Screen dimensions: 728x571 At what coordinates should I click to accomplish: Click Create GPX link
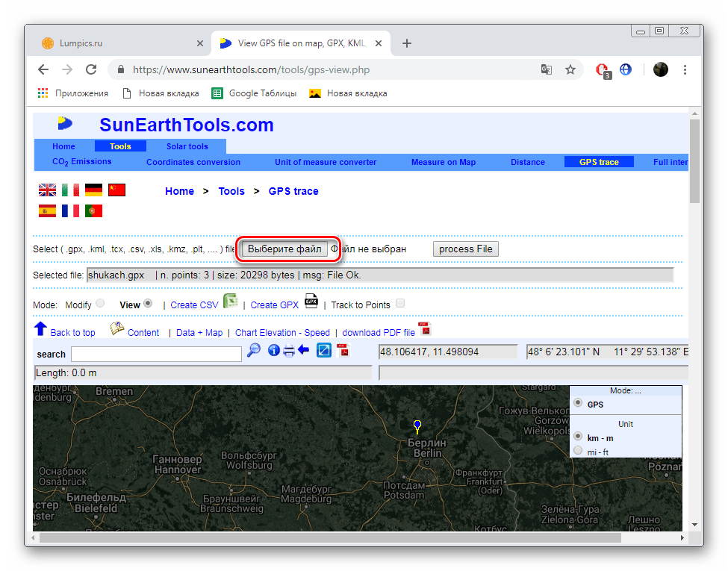[x=274, y=305]
